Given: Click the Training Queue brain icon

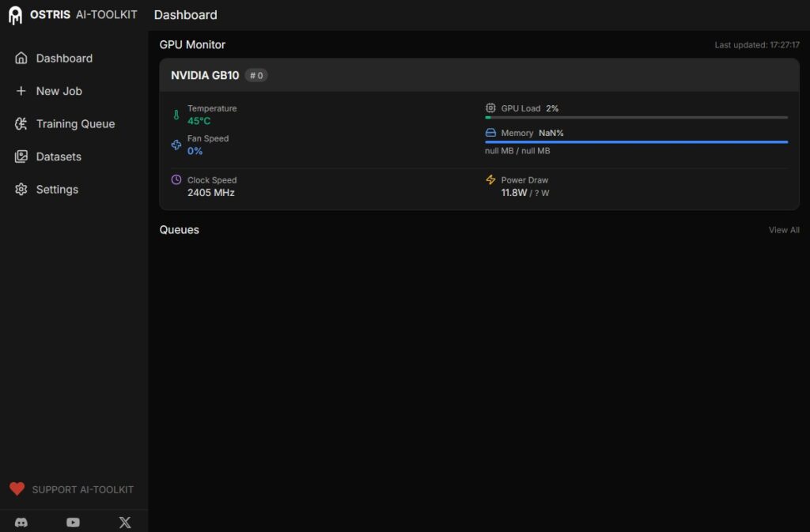Looking at the screenshot, I should click(21, 124).
